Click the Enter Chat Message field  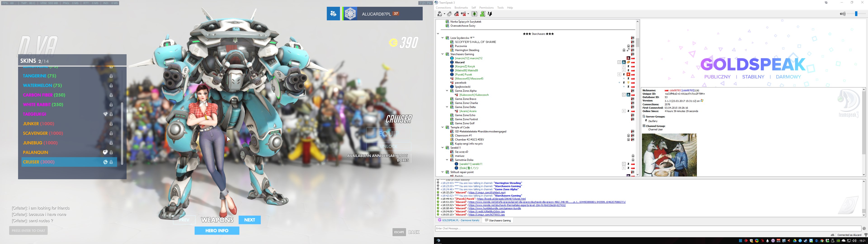pyautogui.click(x=640, y=228)
